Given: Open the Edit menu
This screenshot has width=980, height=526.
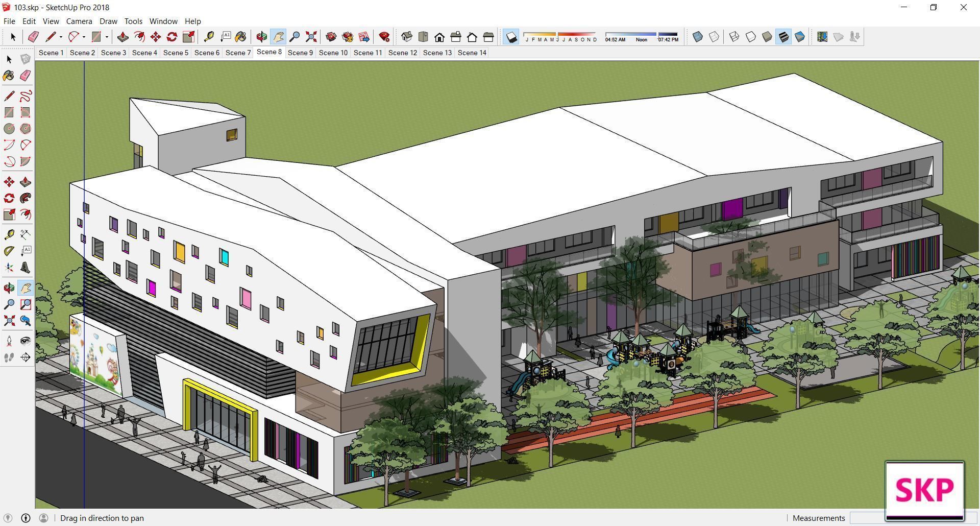Looking at the screenshot, I should click(x=29, y=21).
